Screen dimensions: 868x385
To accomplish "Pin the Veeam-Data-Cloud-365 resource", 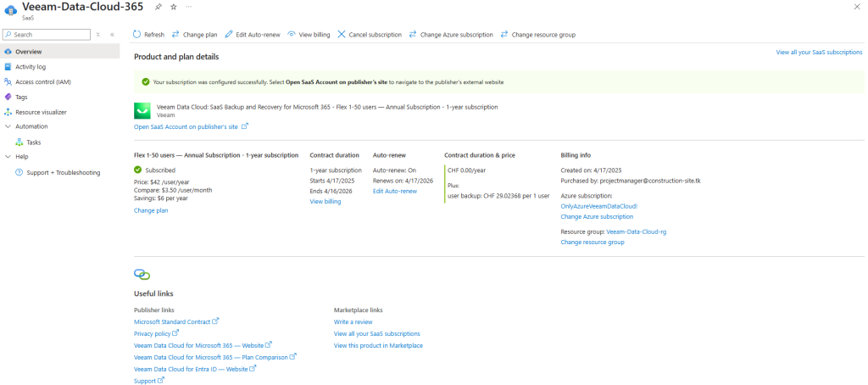I will click(159, 7).
